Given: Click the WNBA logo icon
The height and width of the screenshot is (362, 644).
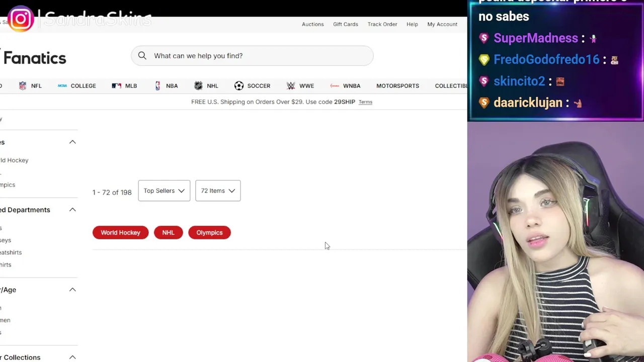Looking at the screenshot, I should coord(335,86).
